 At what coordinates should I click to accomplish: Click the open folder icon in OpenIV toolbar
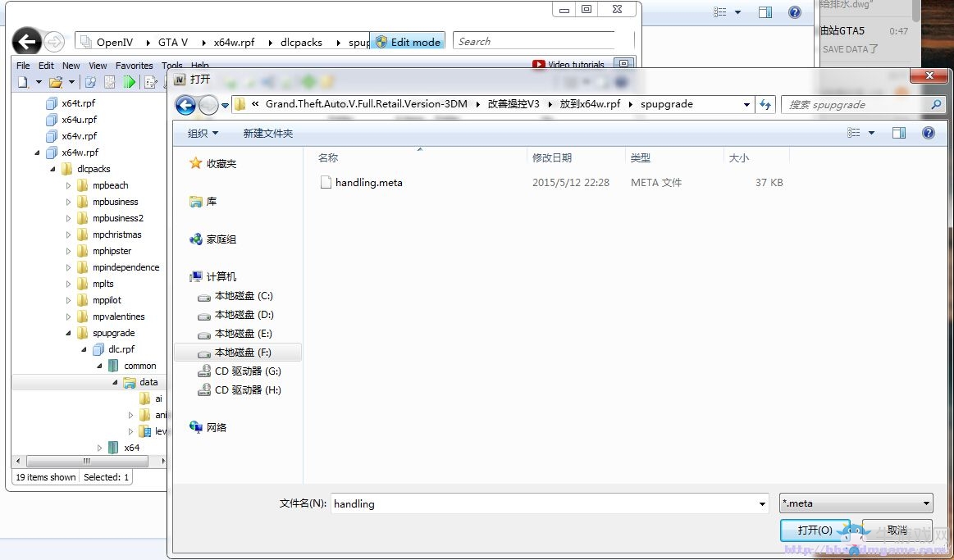click(x=56, y=81)
